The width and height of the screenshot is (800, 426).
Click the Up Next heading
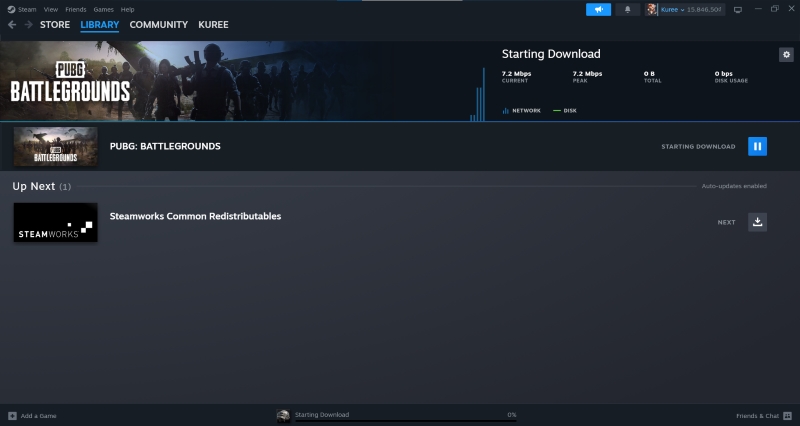coord(34,186)
